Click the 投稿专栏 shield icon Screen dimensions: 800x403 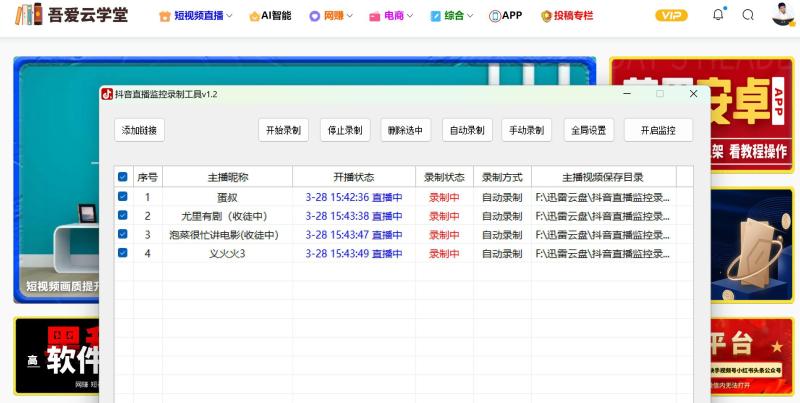[546, 16]
